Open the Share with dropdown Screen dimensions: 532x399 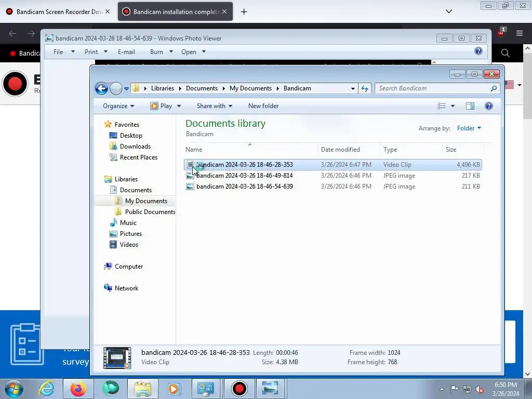click(x=215, y=106)
